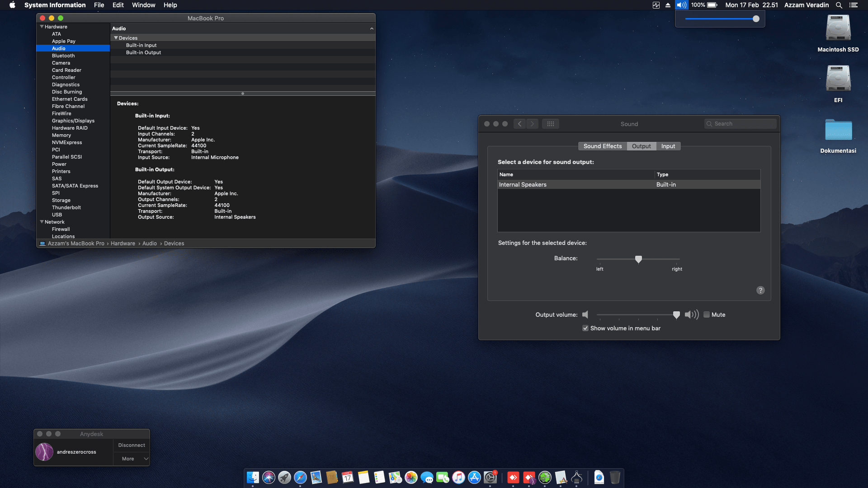This screenshot has width=868, height=488.
Task: Adjust the Balance slider thumb
Action: [x=638, y=259]
